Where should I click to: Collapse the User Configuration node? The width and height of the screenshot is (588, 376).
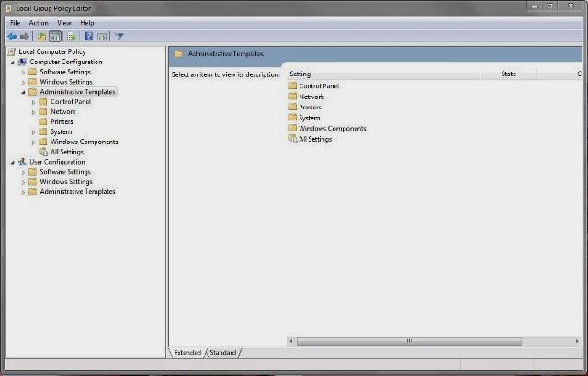click(12, 162)
